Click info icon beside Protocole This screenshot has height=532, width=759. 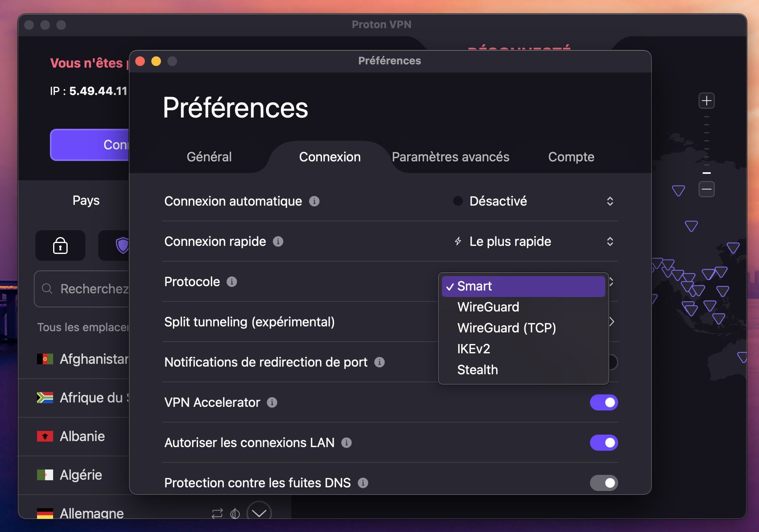[232, 282]
